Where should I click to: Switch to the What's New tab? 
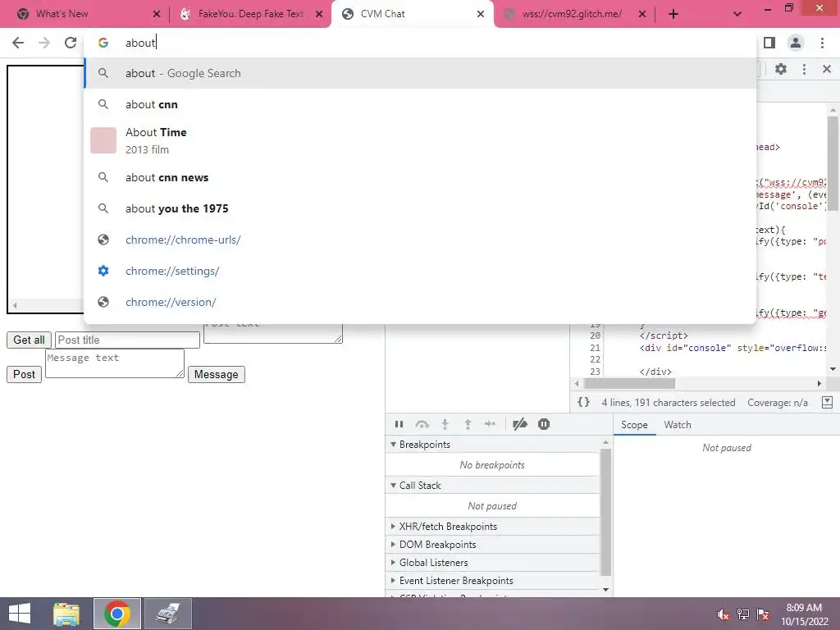click(85, 14)
